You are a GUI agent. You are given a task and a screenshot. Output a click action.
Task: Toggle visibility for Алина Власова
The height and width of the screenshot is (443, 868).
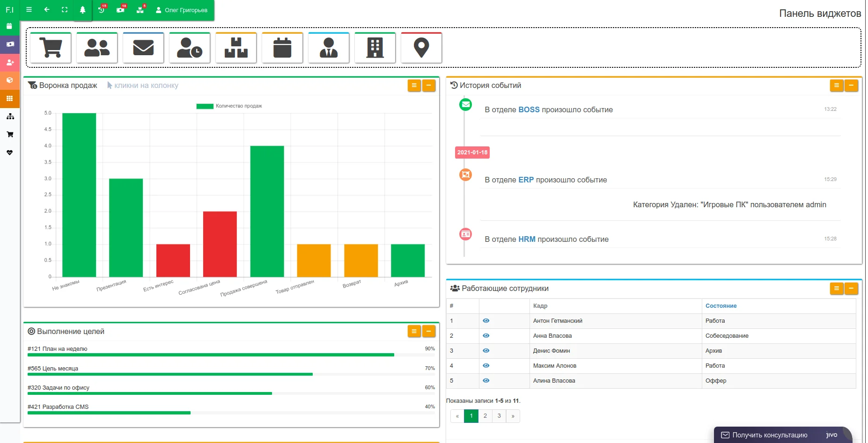[486, 380]
